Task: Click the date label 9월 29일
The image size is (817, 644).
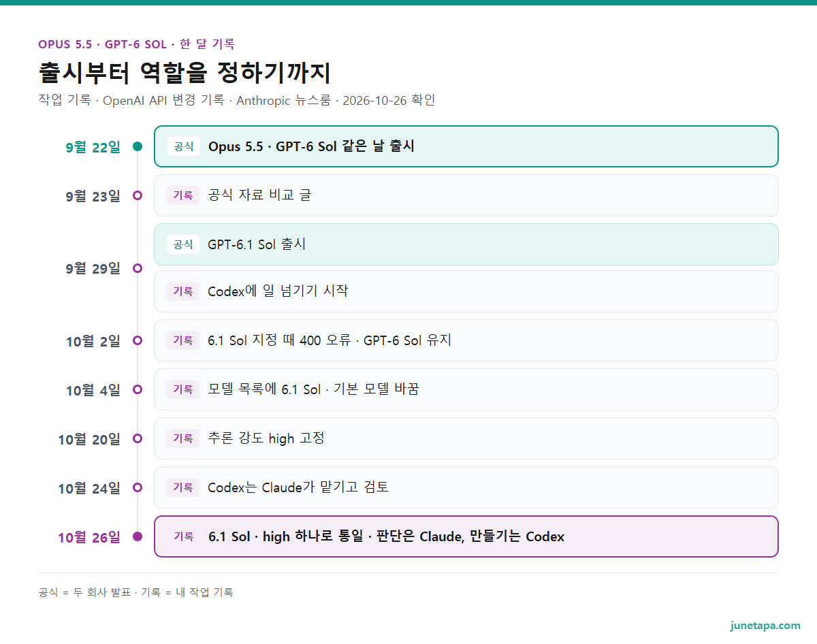Action: tap(93, 269)
